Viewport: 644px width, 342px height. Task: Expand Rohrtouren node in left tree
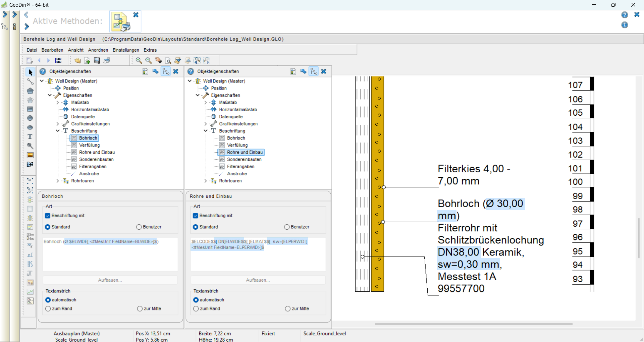pyautogui.click(x=58, y=181)
